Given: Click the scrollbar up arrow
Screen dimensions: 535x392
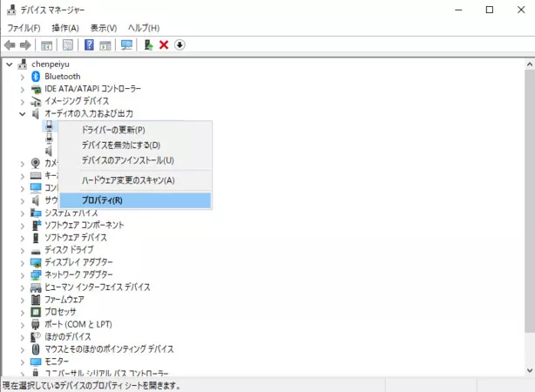Looking at the screenshot, I should point(530,64).
